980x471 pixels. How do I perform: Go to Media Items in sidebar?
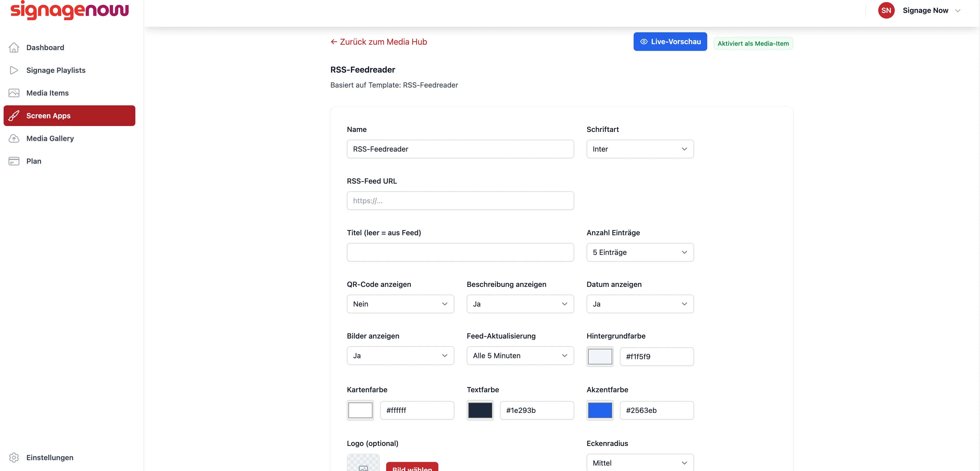(x=48, y=93)
